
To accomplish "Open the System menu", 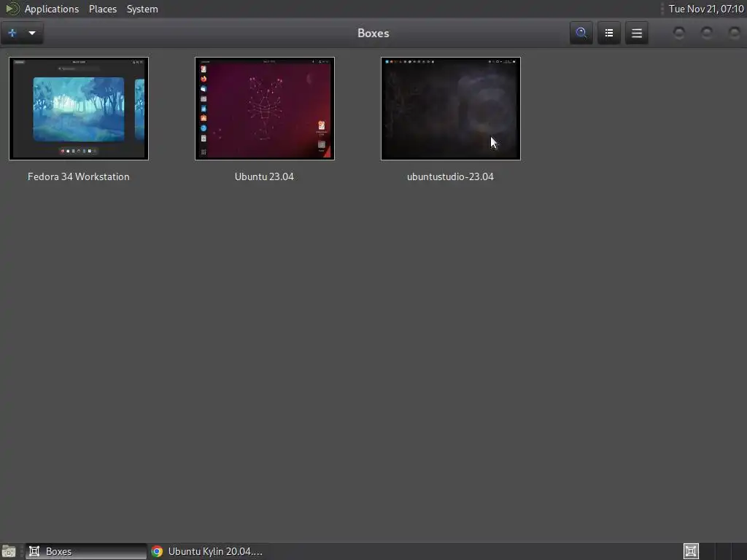I will pyautogui.click(x=142, y=9).
